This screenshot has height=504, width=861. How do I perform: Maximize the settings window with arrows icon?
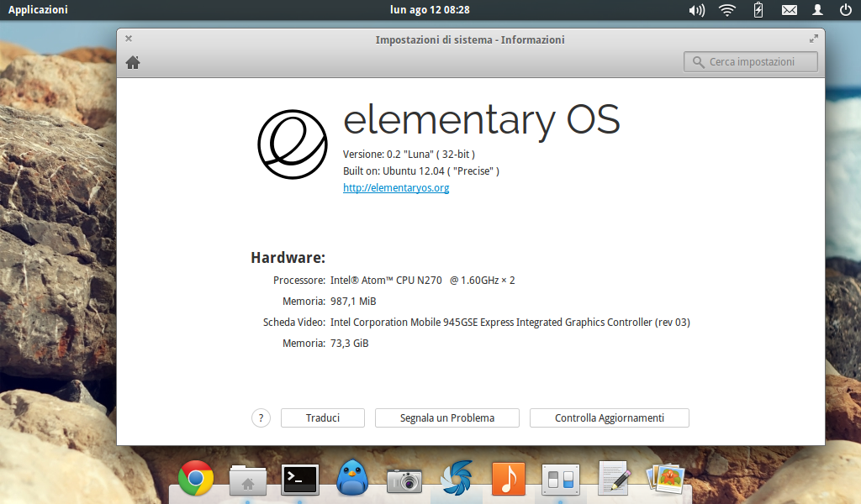(814, 39)
